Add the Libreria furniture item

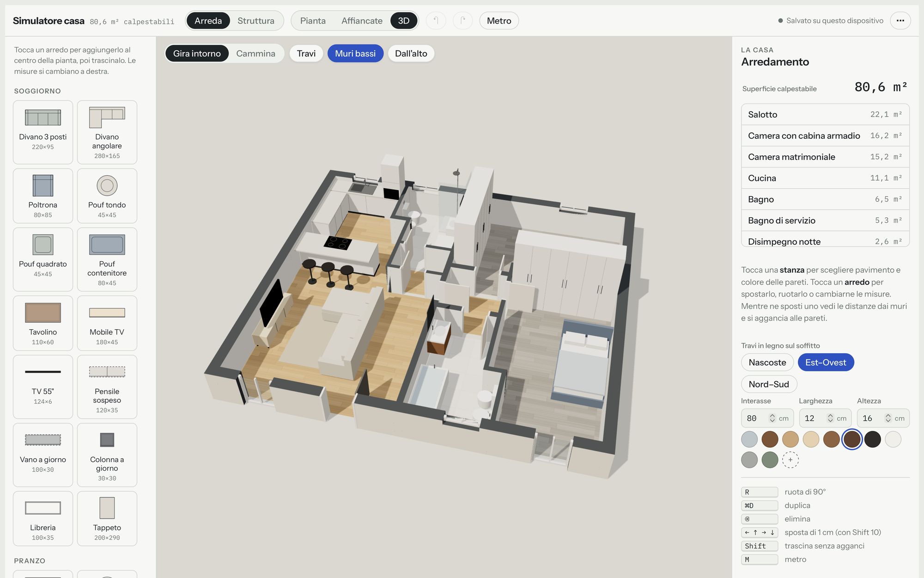coord(43,518)
